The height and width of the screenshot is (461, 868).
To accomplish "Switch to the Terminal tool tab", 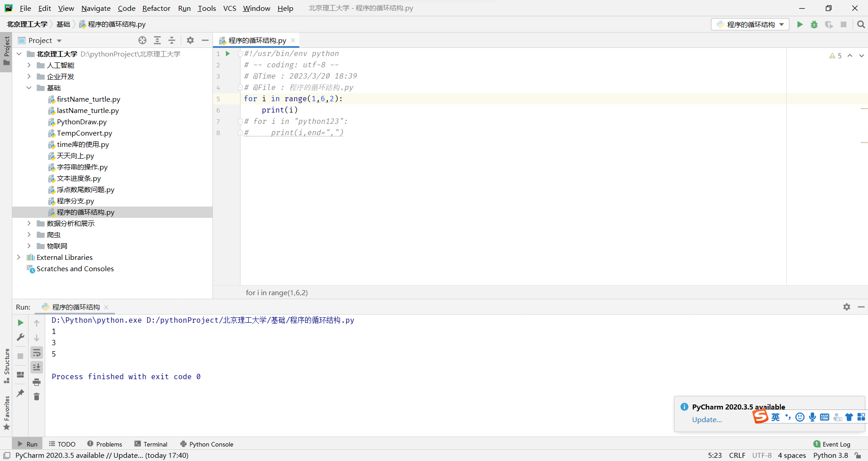I will point(151,444).
